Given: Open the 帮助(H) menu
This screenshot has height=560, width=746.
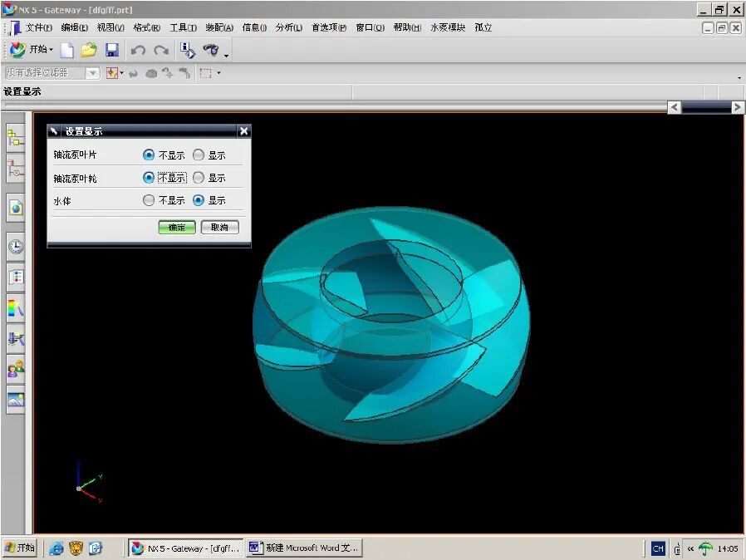Looking at the screenshot, I should [x=407, y=27].
